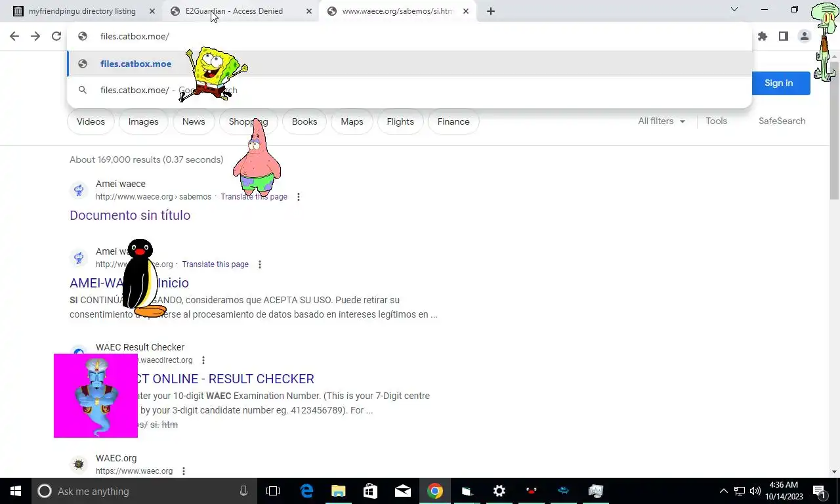Click the blue Sign in button
Viewport: 840px width, 504px height.
click(x=779, y=83)
